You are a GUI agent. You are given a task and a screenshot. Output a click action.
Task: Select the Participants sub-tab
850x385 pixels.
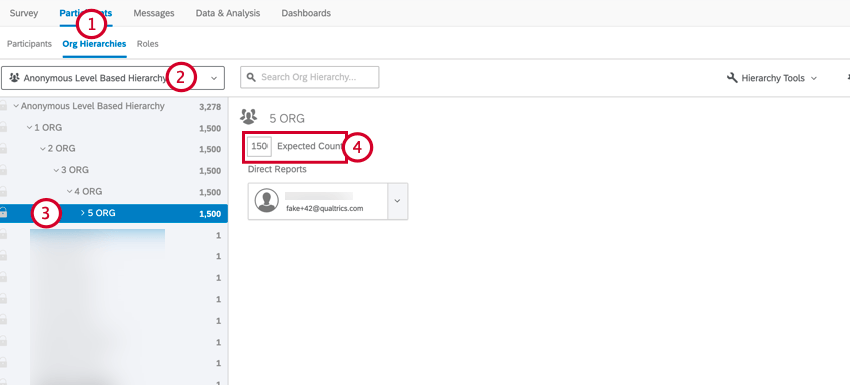29,44
